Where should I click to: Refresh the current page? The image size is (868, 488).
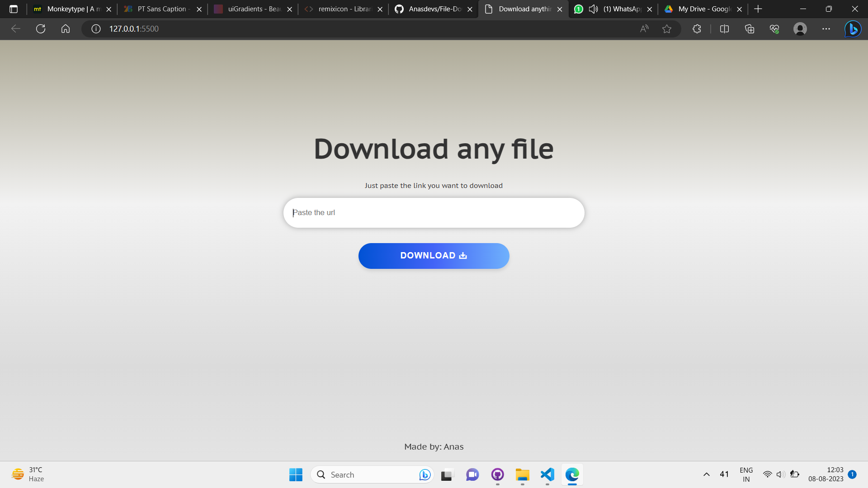tap(41, 29)
